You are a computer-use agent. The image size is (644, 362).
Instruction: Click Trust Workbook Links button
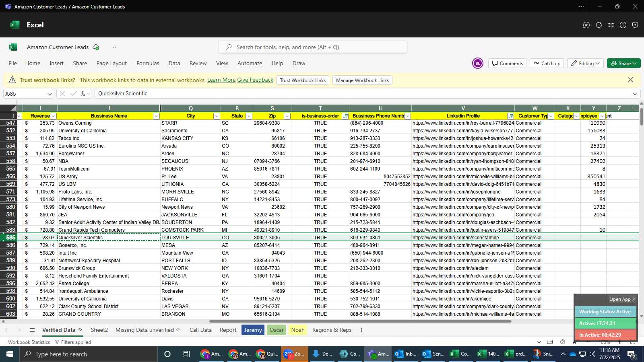pyautogui.click(x=303, y=80)
